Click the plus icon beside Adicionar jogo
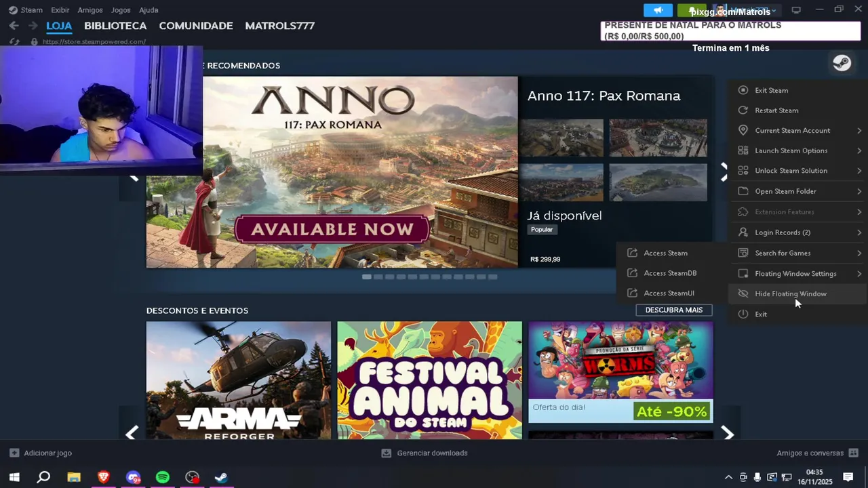Image resolution: width=868 pixels, height=488 pixels. click(x=14, y=453)
